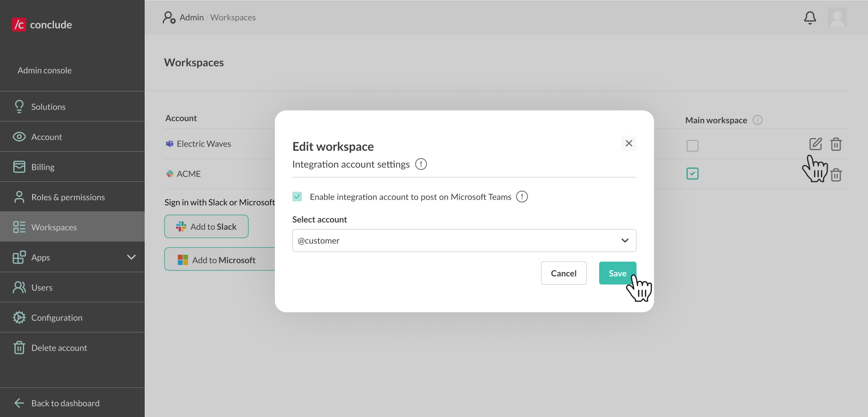
Task: Open Configuration page
Action: pos(72,317)
